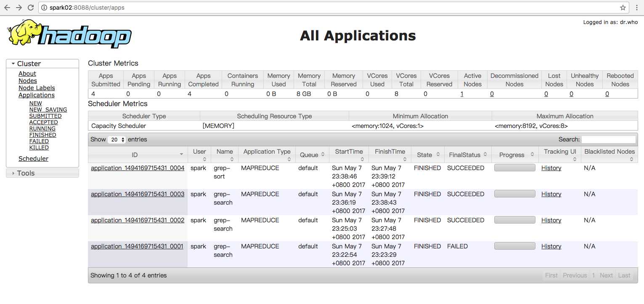Sort table by FinalStatus column
Image resolution: width=644 pixels, height=304 pixels.
(468, 155)
